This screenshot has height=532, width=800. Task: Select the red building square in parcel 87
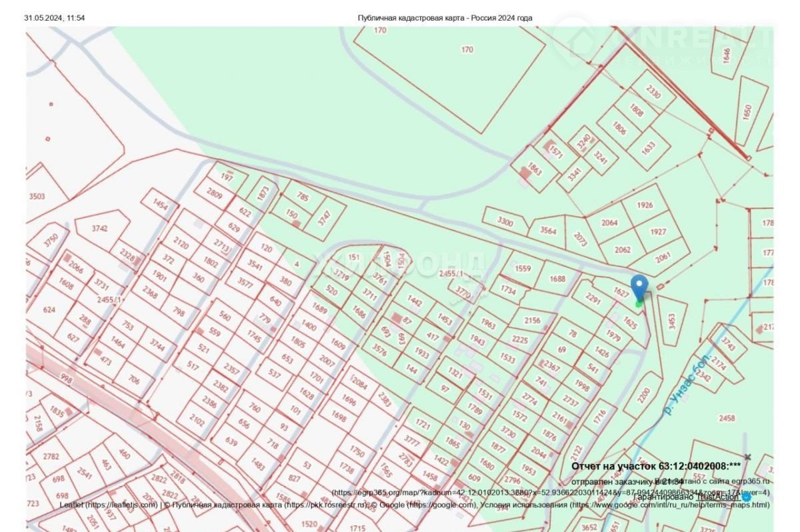(x=398, y=318)
